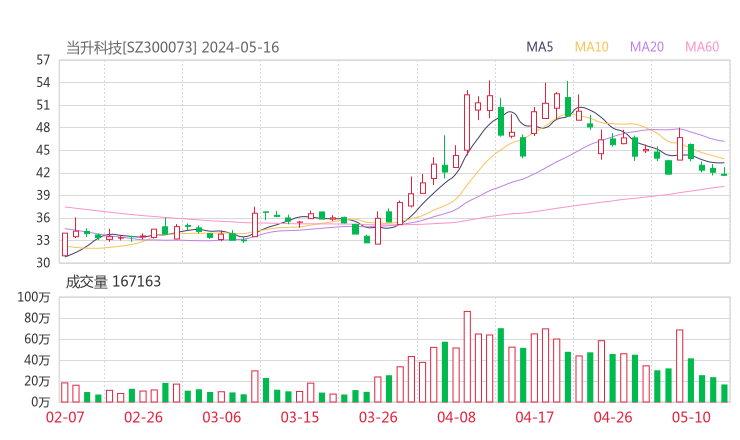Click the 04-17 date label
Viewport: 740px width, 440px height.
pyautogui.click(x=534, y=417)
